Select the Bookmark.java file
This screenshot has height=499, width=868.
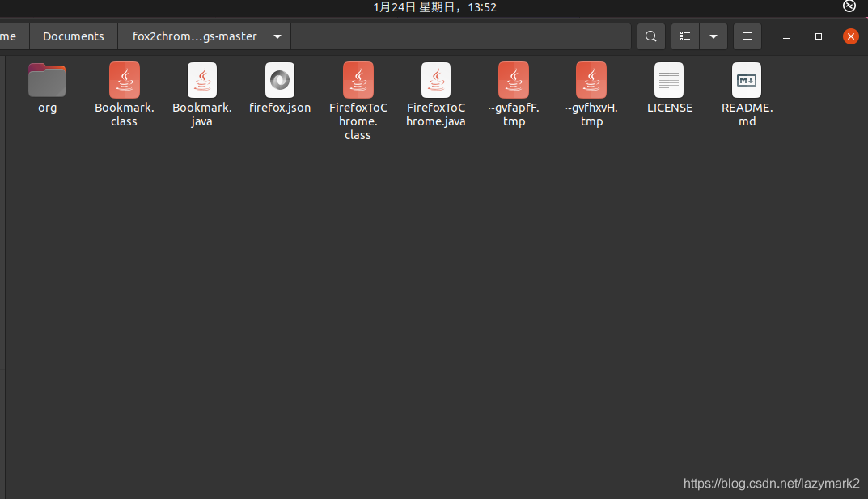201,81
